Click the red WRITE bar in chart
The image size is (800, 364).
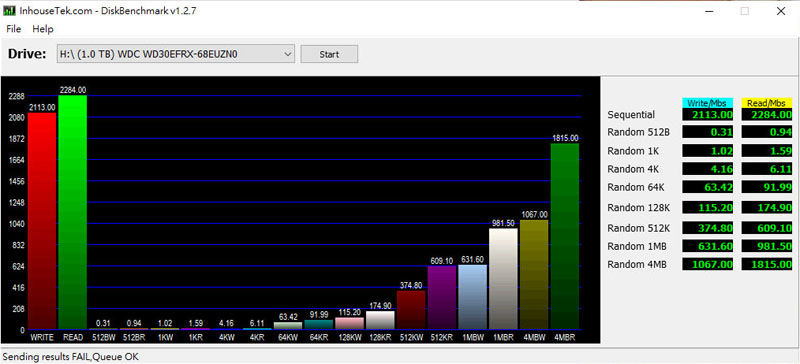[42, 221]
